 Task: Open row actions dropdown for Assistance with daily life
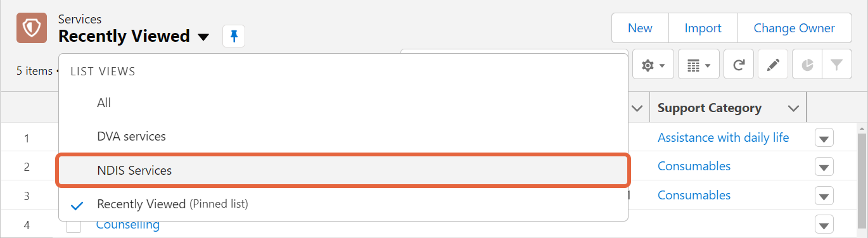(x=824, y=138)
